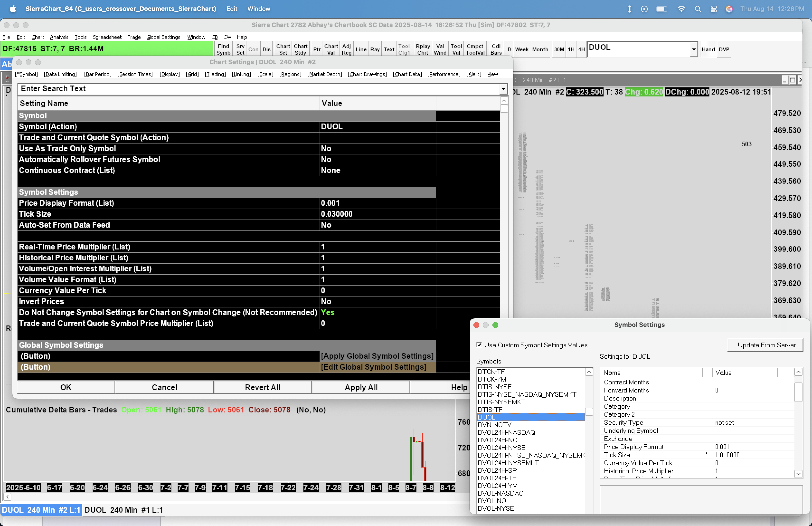Click the macOS Spotlight search icon

698,9
